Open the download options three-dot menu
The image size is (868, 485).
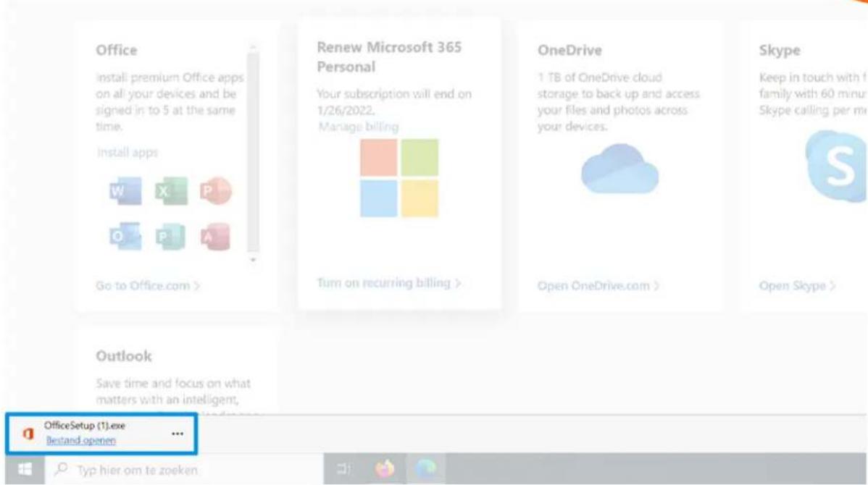(177, 434)
